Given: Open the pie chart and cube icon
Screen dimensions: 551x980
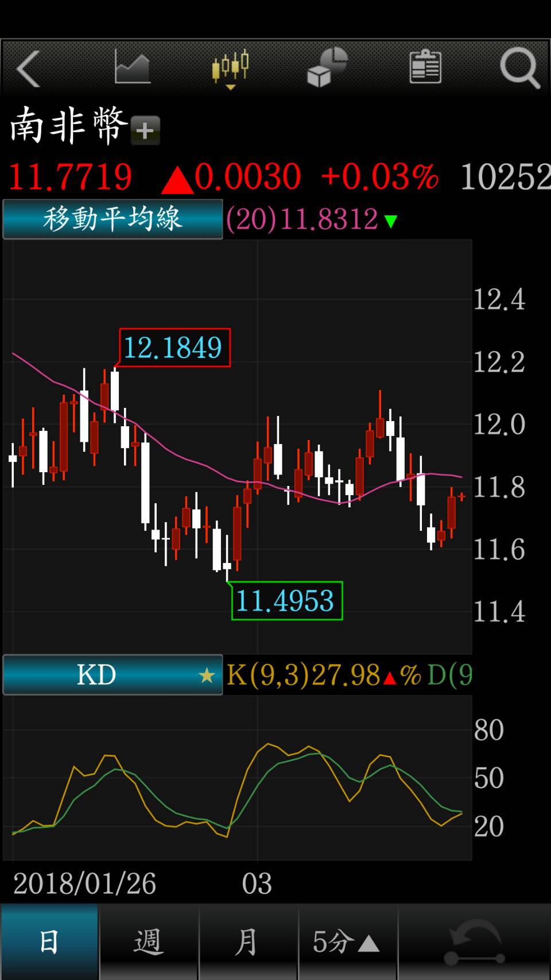Looking at the screenshot, I should click(x=328, y=68).
